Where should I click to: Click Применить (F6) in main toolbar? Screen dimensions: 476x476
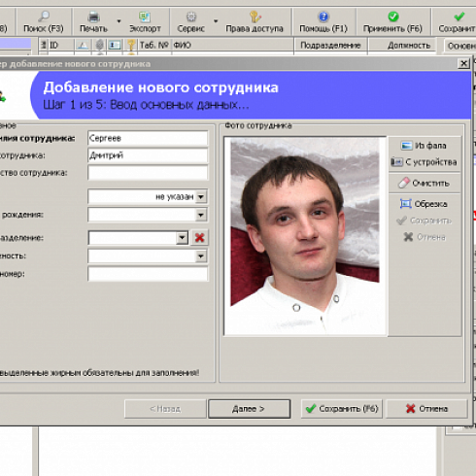click(392, 22)
